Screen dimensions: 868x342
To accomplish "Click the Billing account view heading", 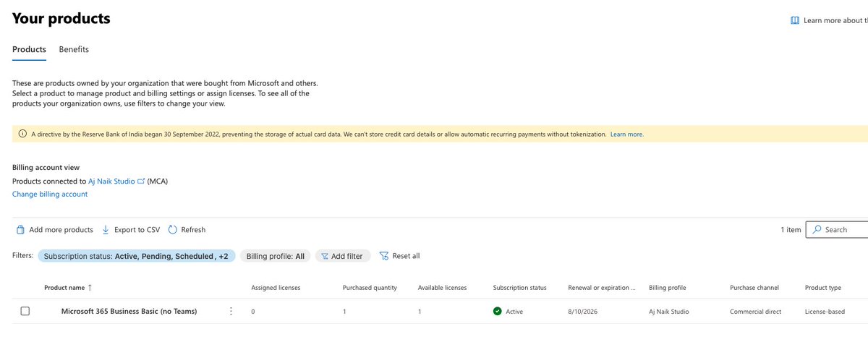I will point(46,167).
